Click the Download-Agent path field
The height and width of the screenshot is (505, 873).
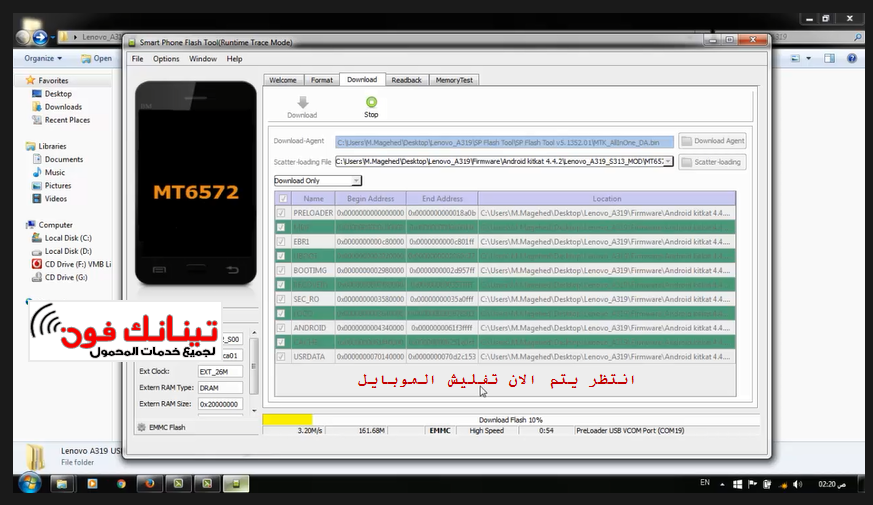tap(504, 142)
